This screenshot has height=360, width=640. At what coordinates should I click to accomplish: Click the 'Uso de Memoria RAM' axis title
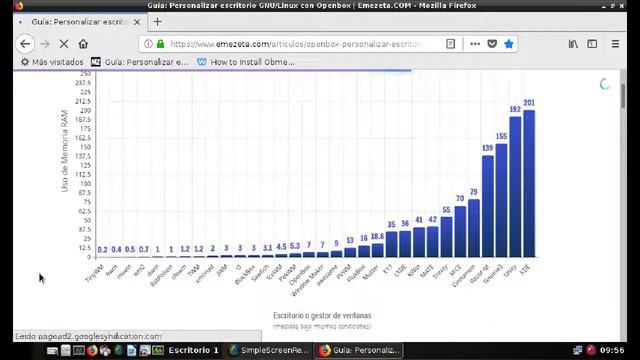coord(64,151)
